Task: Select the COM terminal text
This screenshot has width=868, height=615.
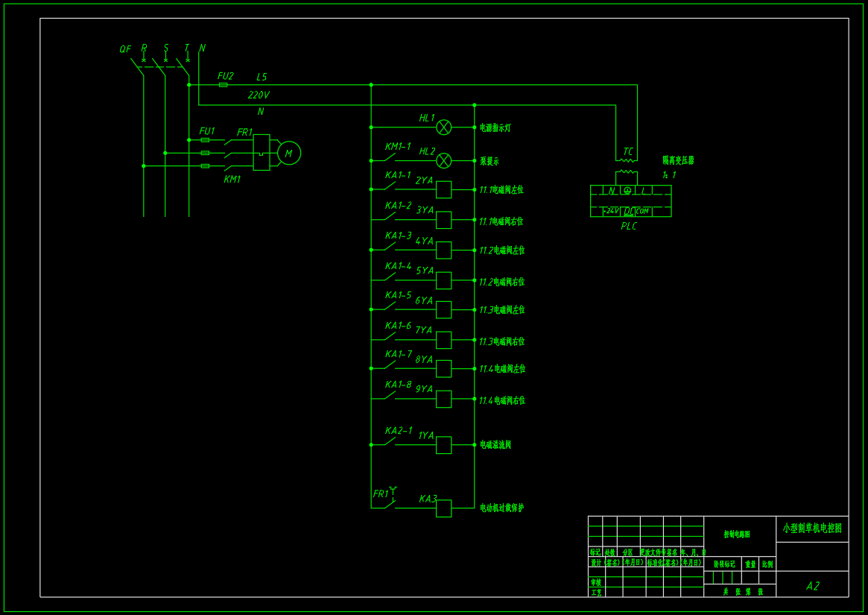Action: coord(642,211)
